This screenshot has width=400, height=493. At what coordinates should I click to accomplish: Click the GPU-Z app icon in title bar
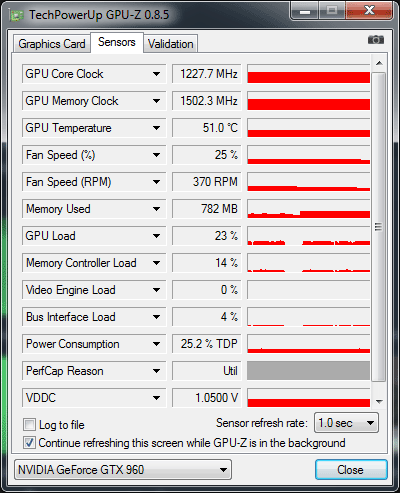point(17,15)
